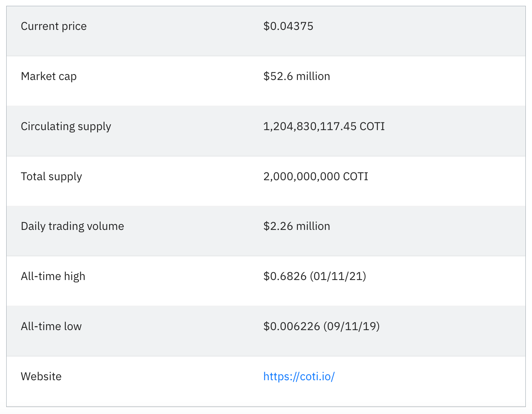Select the 'Market cap' label

[x=49, y=77]
